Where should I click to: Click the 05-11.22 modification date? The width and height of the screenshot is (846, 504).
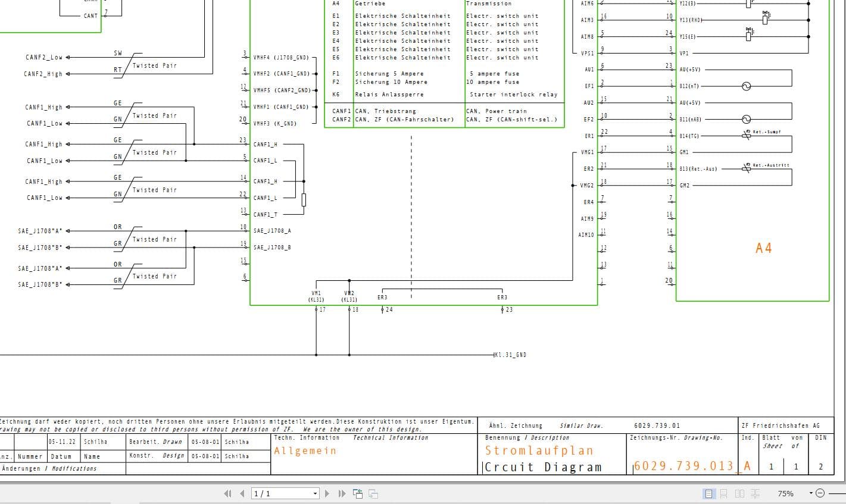coord(63,442)
